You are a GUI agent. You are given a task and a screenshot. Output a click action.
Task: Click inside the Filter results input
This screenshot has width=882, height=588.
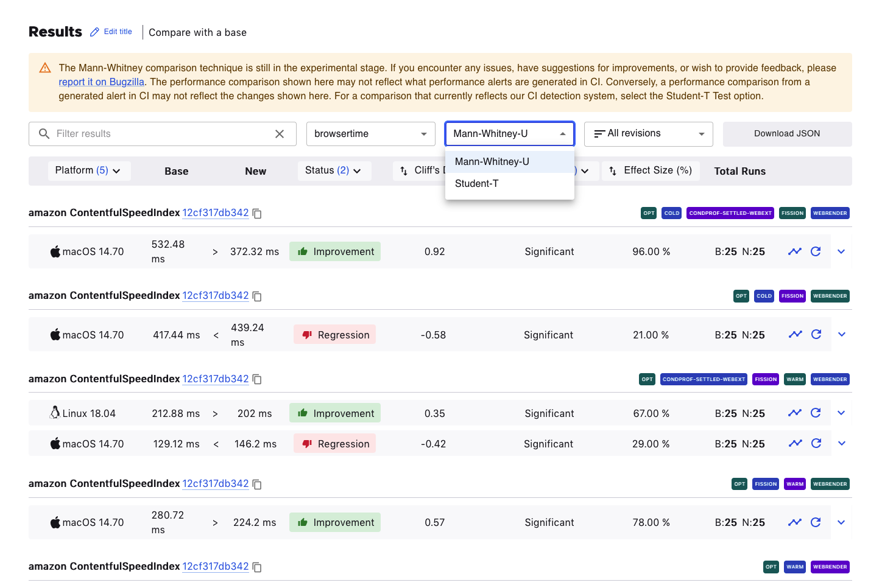point(158,134)
